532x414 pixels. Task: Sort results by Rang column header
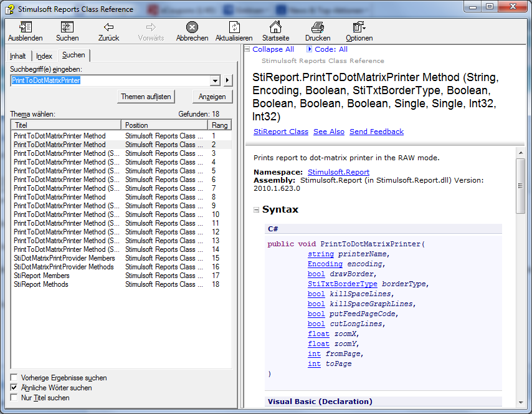tap(219, 125)
